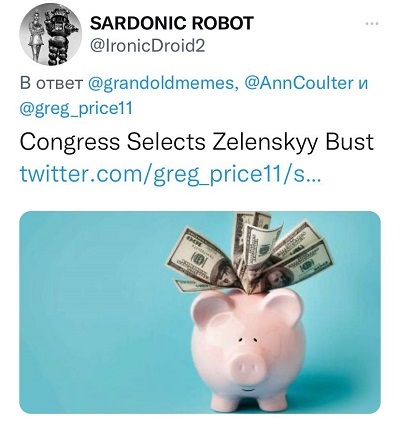Open the @AnnCoulter mention
Image resolution: width=400 pixels, height=424 pixels.
click(299, 83)
